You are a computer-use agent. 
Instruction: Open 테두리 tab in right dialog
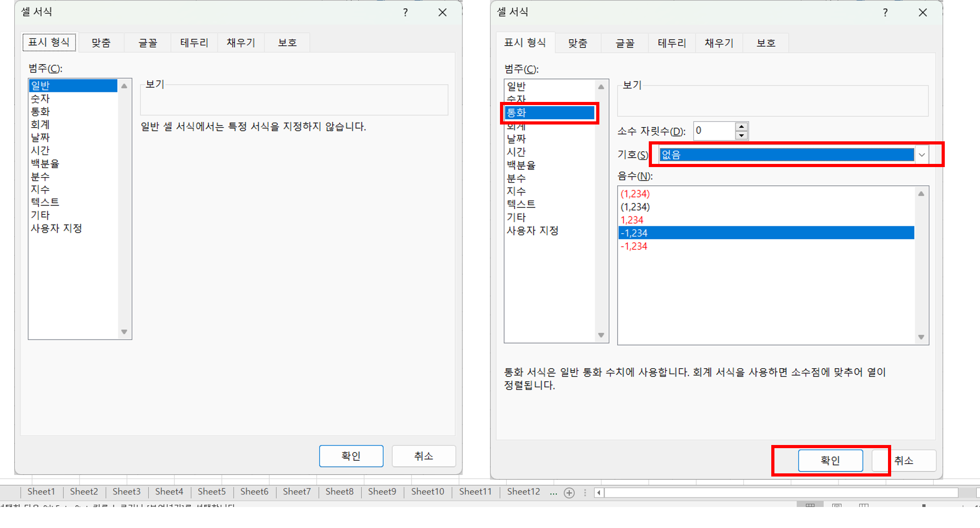(x=671, y=43)
